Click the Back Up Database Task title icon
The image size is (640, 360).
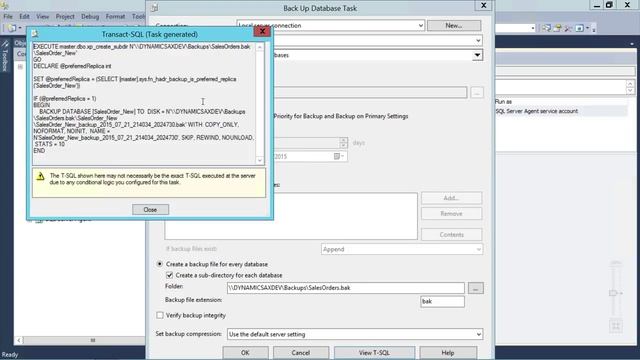tap(154, 8)
